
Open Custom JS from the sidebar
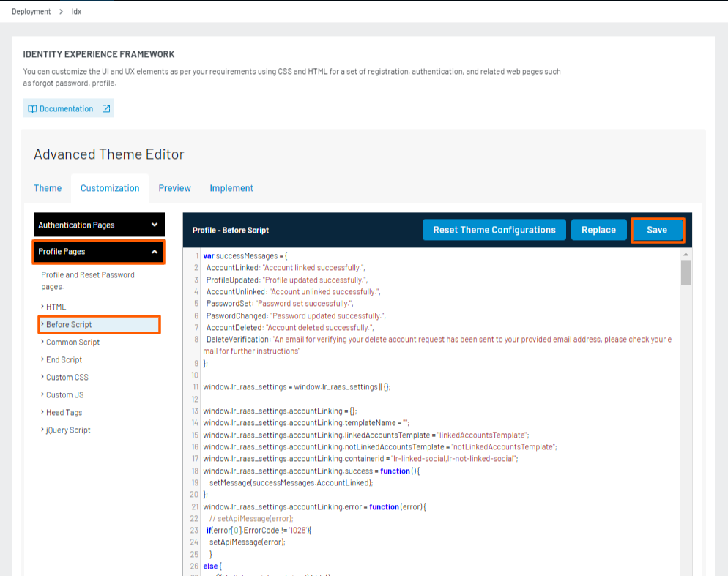64,394
